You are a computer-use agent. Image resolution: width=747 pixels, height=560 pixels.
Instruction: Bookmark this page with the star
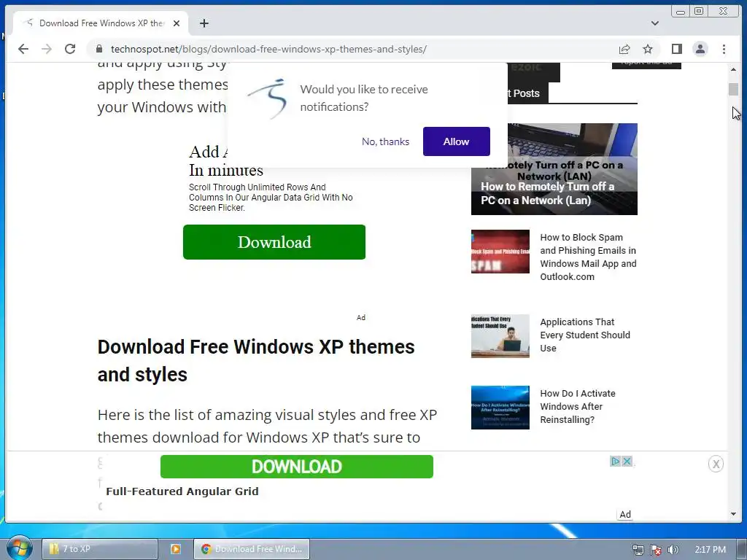(x=648, y=49)
